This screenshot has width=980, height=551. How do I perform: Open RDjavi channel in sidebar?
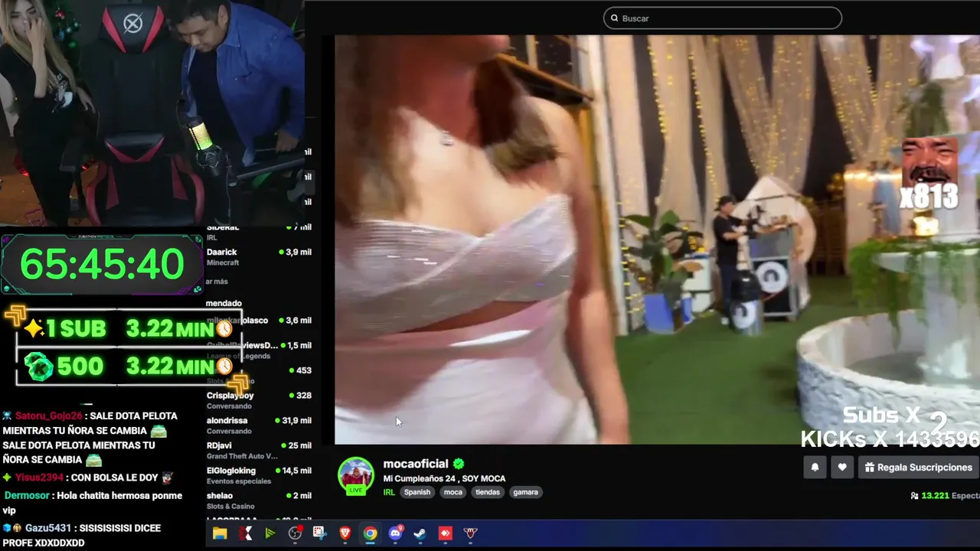point(259,451)
